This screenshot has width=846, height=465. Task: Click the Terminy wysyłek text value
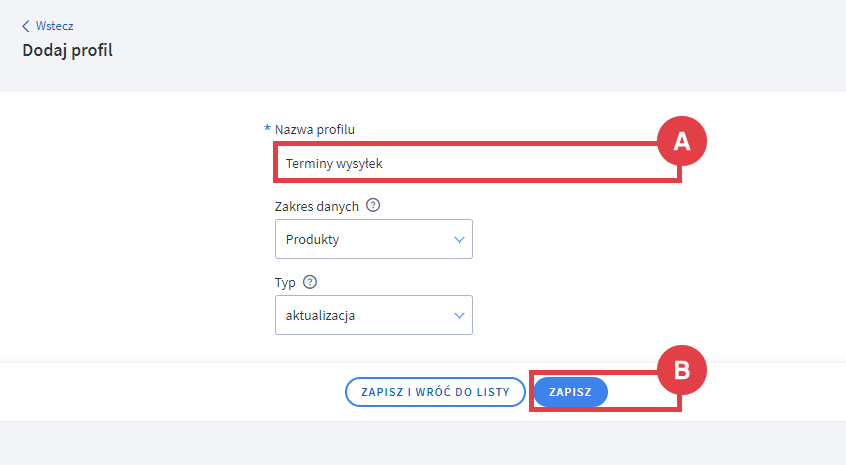coord(334,163)
